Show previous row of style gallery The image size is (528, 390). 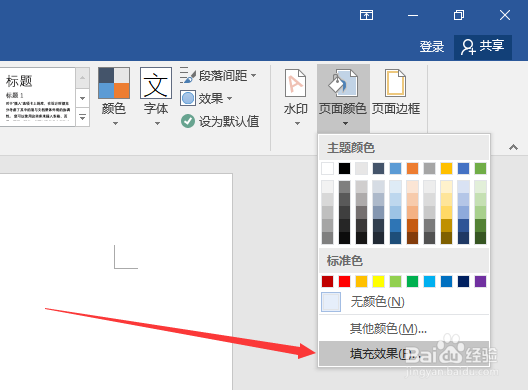82,78
